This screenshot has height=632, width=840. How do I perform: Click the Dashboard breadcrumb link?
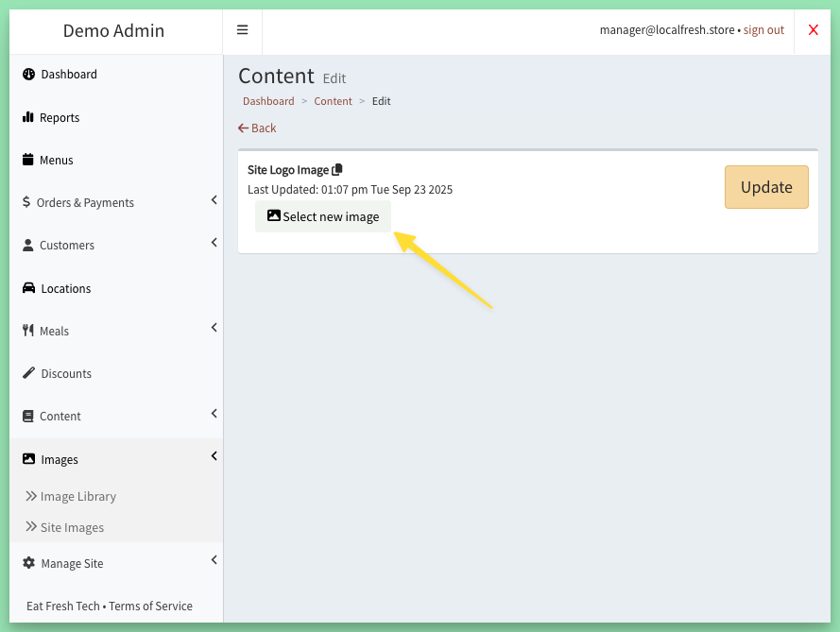click(268, 101)
